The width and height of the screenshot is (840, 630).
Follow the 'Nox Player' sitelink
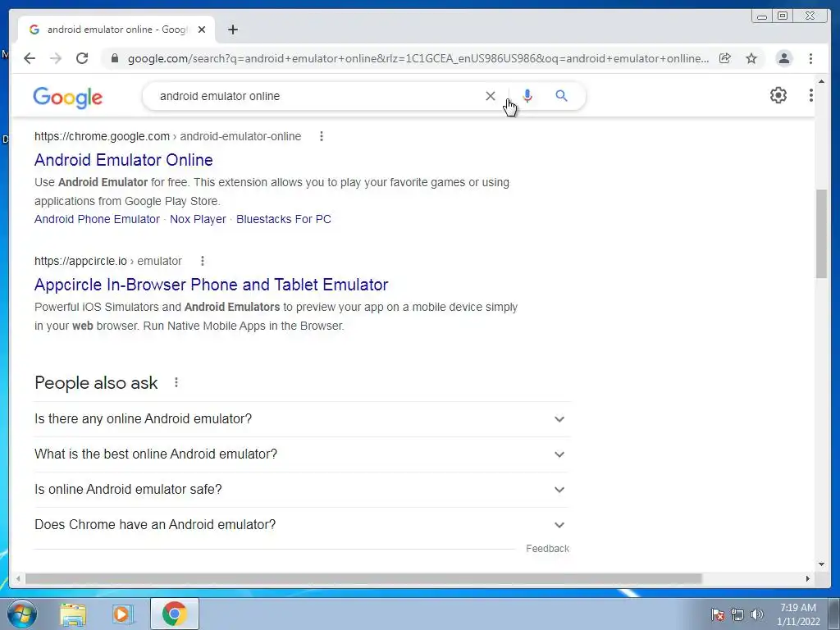point(198,219)
